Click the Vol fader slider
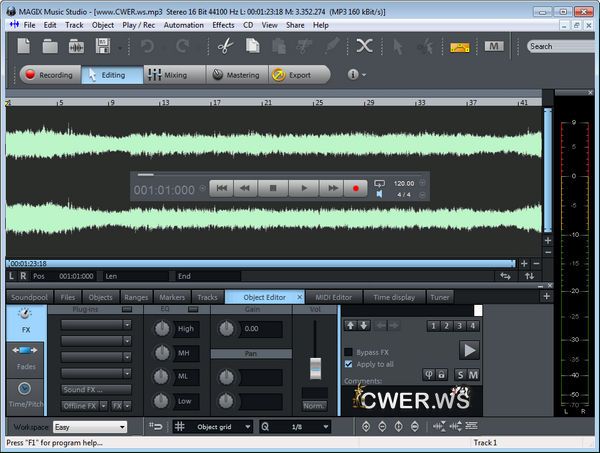 pos(316,368)
